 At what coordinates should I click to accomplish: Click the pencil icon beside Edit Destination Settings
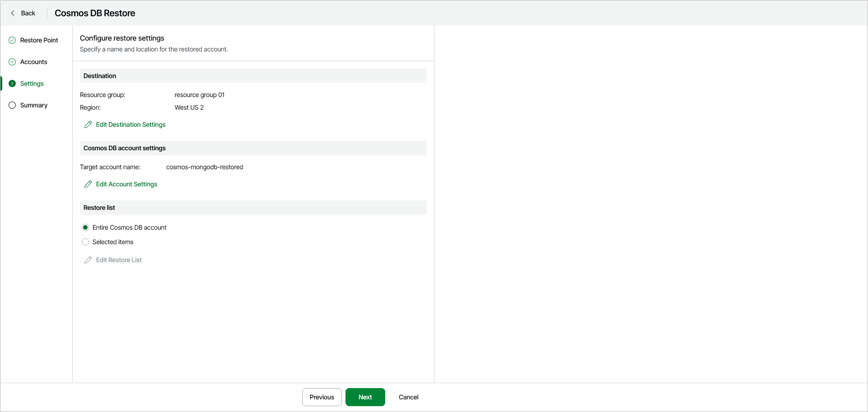coord(88,125)
